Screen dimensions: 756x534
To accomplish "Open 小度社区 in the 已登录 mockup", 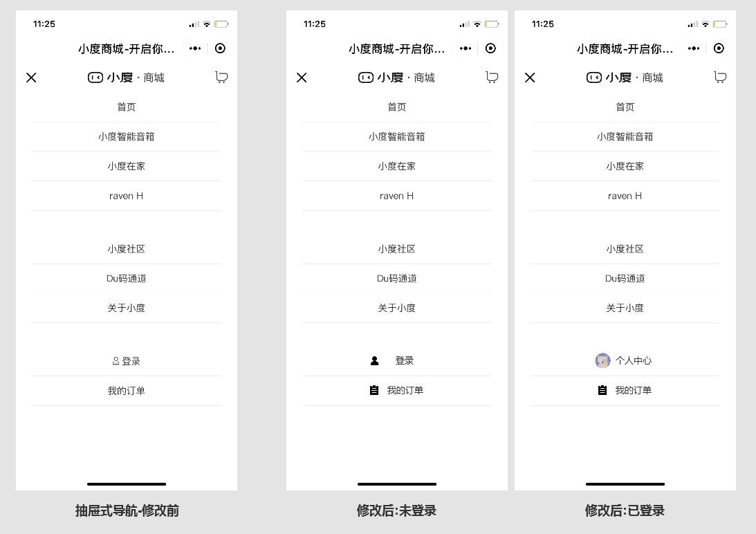I will pyautogui.click(x=625, y=249).
